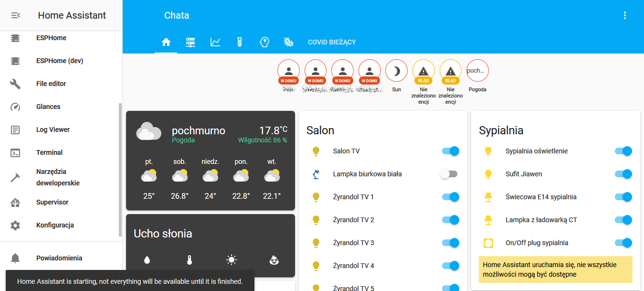Switch to COVID BIEŻĄCY tab

[332, 42]
